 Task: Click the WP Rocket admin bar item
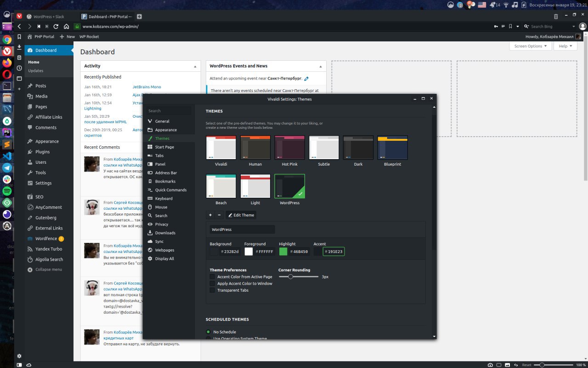click(x=89, y=37)
